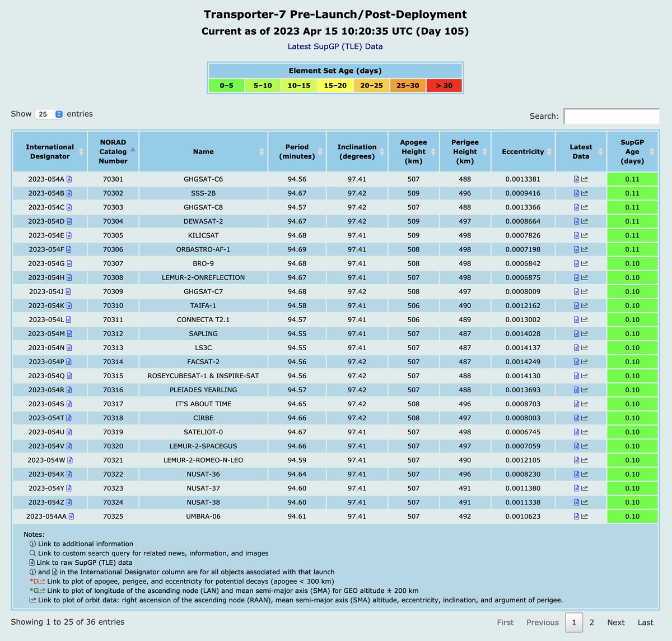Open orbit plot icon for DEWASAT-2
Screen dimensions: 672x641
coord(585,221)
